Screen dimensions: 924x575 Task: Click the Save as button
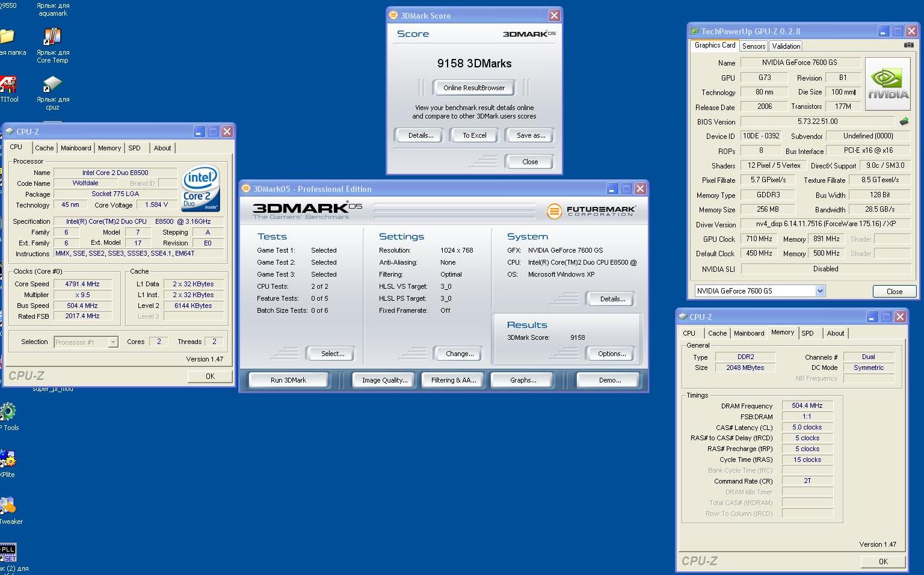(531, 135)
